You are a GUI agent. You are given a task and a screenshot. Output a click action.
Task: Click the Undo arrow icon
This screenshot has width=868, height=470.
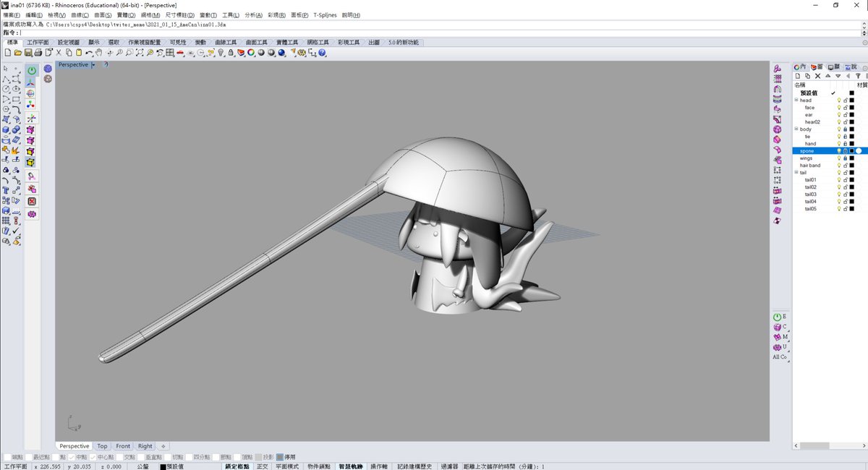[x=89, y=53]
